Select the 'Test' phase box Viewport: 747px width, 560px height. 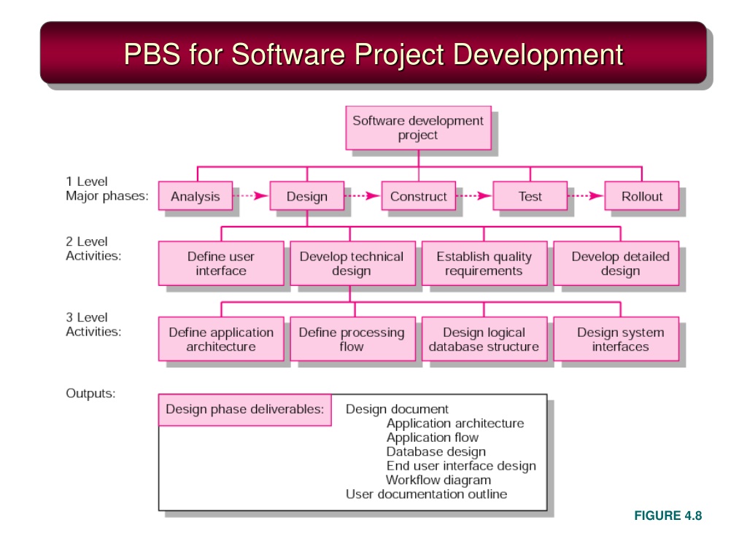pyautogui.click(x=530, y=195)
